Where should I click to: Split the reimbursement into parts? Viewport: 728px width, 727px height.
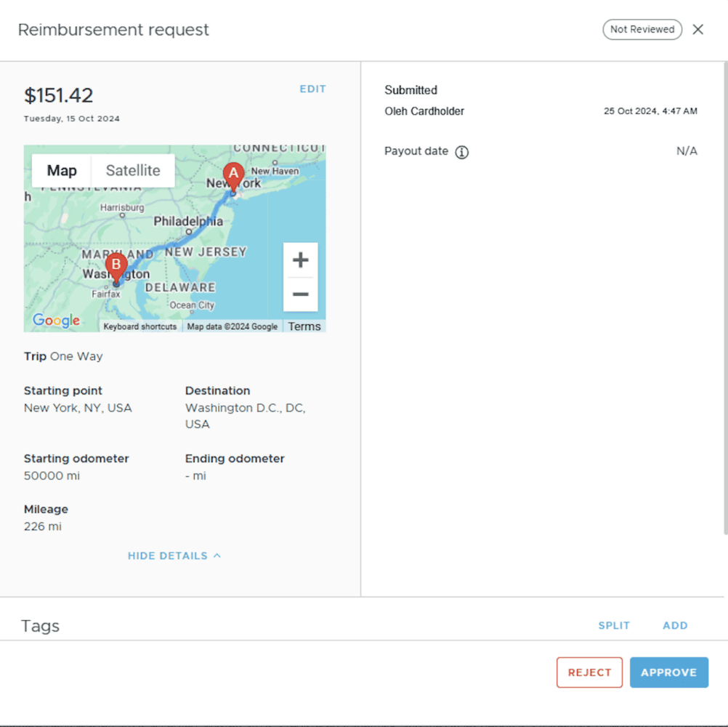[x=614, y=625]
